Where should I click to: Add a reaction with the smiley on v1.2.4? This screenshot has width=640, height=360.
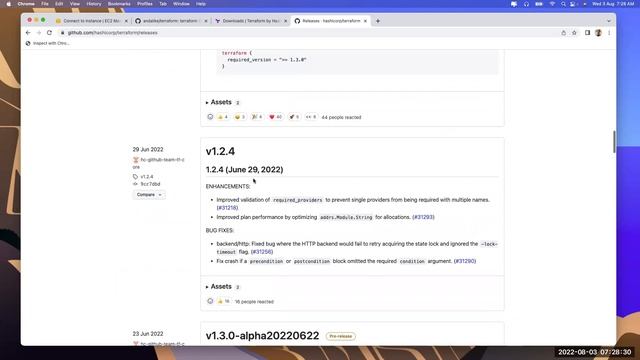coord(210,301)
